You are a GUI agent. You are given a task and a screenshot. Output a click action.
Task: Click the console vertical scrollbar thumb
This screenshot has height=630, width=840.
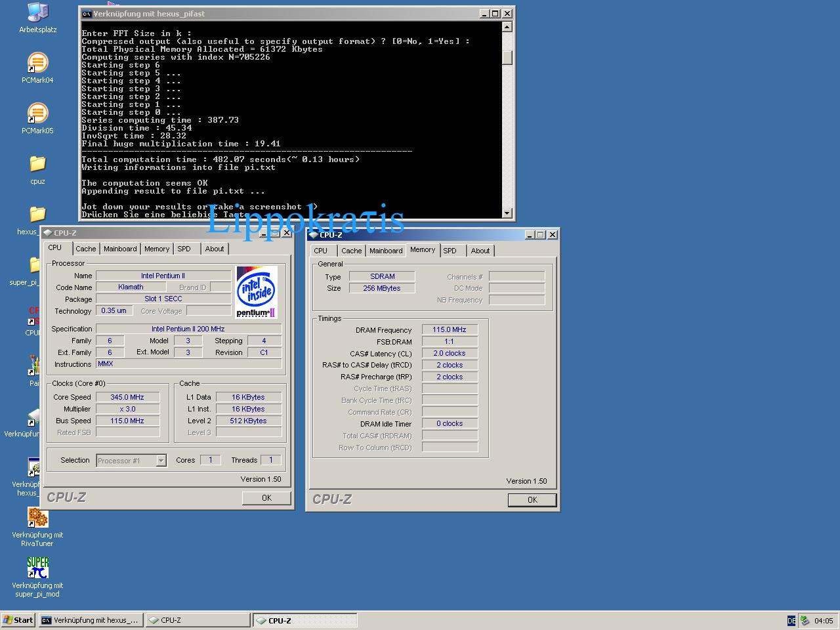(507, 57)
